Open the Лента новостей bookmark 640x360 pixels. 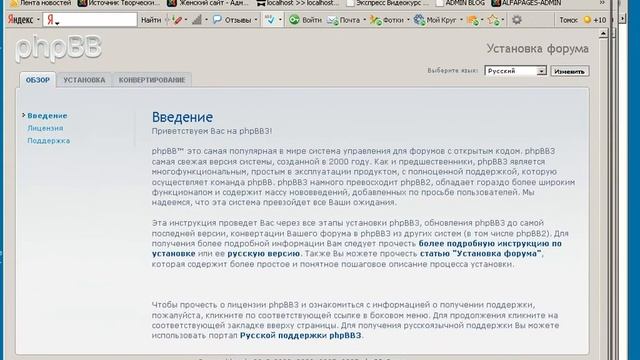click(41, 3)
